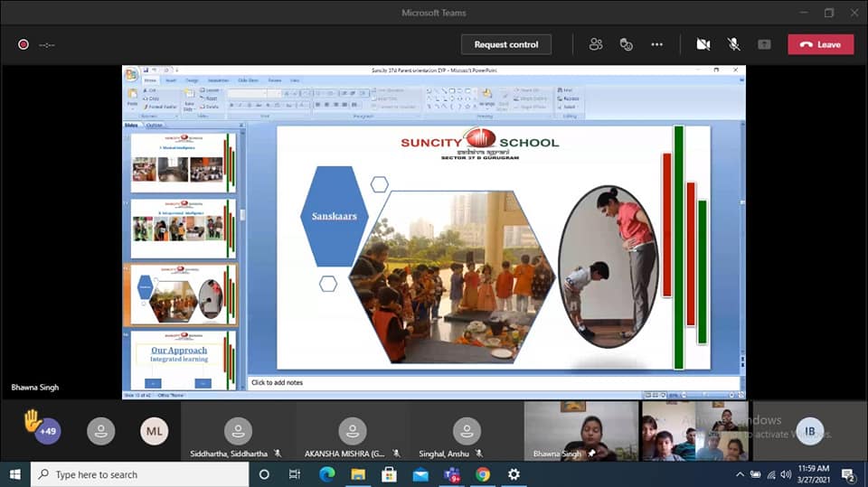868x487 pixels.
Task: Click the Office button in shared PowerPoint
Action: tap(131, 74)
